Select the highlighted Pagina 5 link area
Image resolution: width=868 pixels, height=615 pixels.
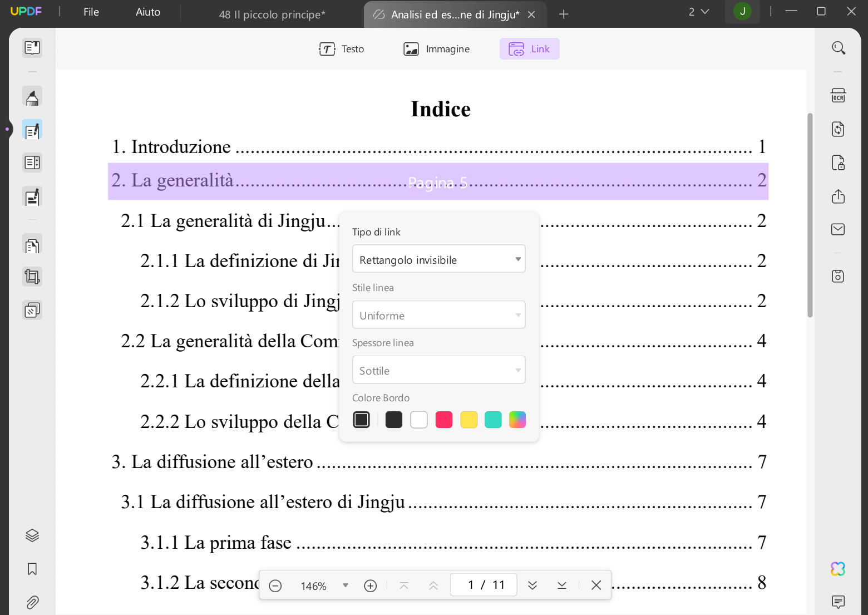[x=438, y=181]
